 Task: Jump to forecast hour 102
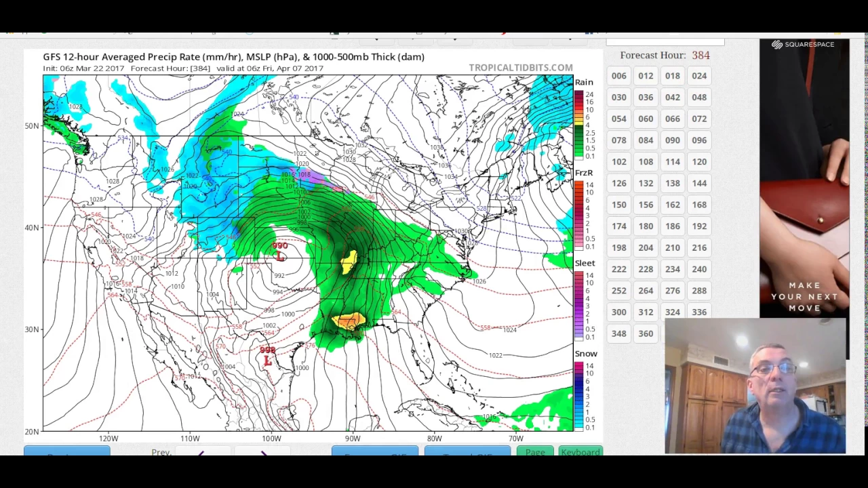click(618, 162)
